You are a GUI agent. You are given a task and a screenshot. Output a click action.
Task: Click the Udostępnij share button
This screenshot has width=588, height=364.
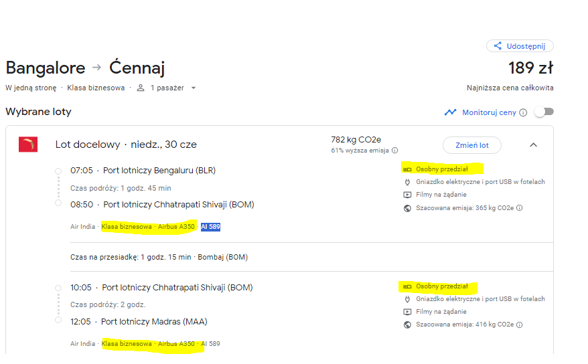[520, 46]
